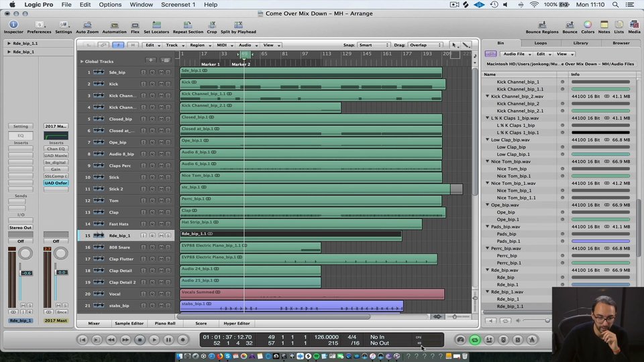Image resolution: width=644 pixels, height=362 pixels.
Task: Record-enable the Vocal track
Action: pyautogui.click(x=152, y=294)
